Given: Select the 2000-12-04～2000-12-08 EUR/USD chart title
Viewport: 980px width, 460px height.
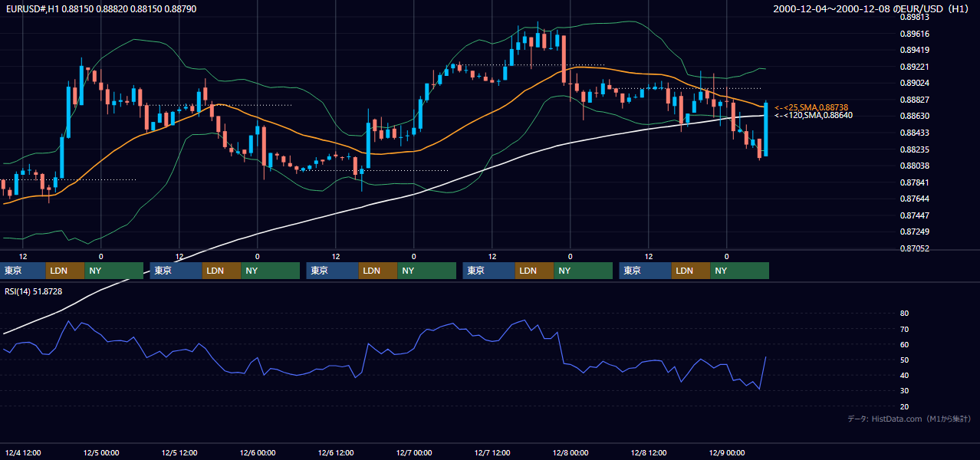Looking at the screenshot, I should (873, 9).
